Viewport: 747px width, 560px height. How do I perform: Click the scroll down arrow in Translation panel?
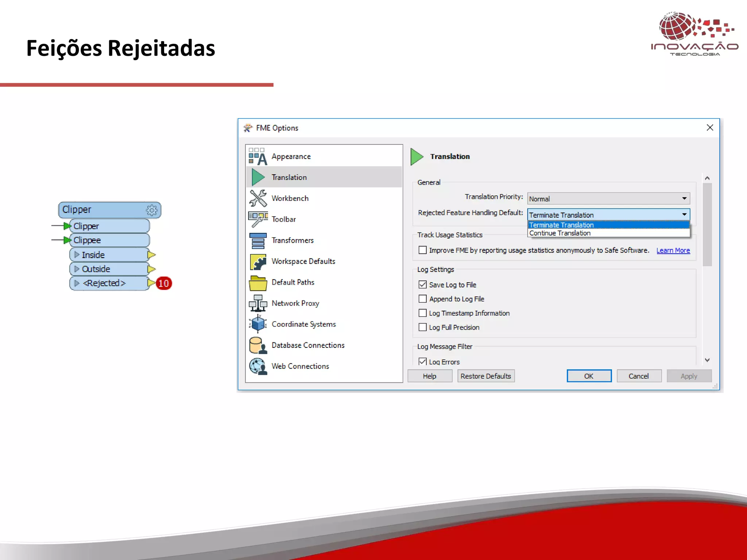click(x=707, y=360)
